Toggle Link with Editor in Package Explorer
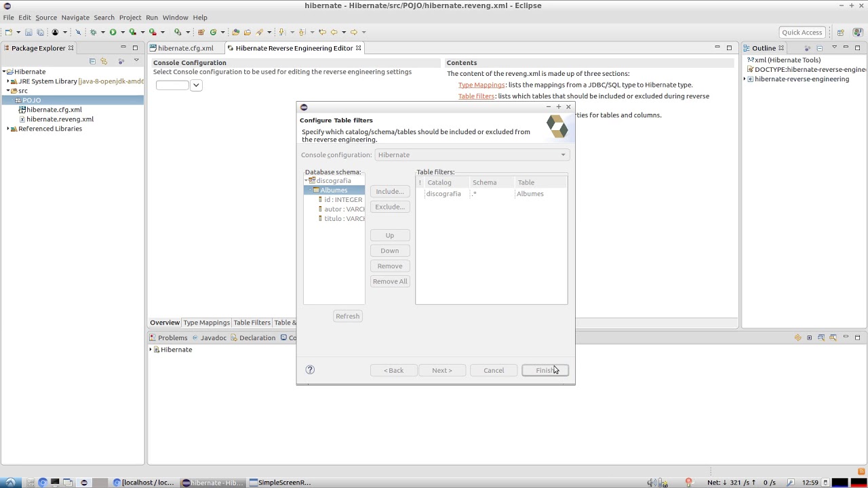This screenshot has height=488, width=868. (104, 61)
